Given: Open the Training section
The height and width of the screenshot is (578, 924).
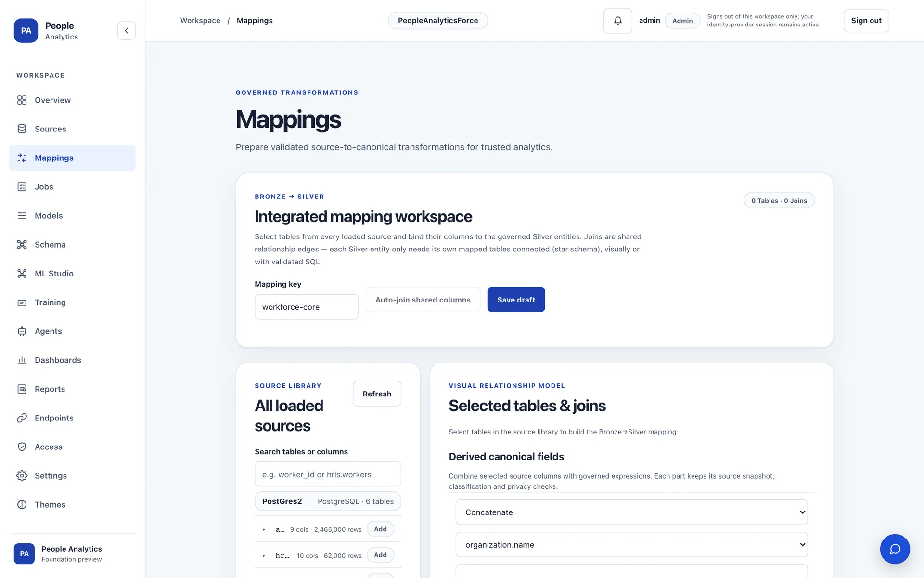Looking at the screenshot, I should pyautogui.click(x=72, y=302).
